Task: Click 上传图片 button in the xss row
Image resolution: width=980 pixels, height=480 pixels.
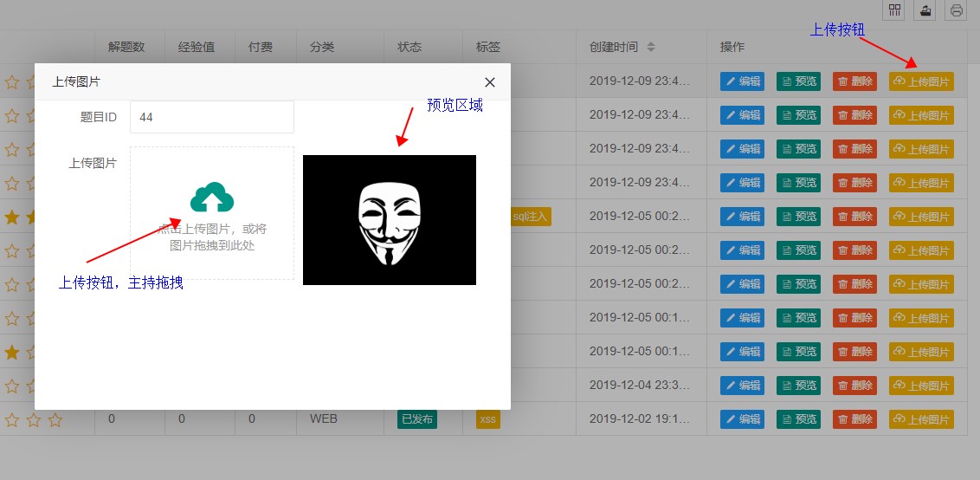Action: click(x=921, y=419)
